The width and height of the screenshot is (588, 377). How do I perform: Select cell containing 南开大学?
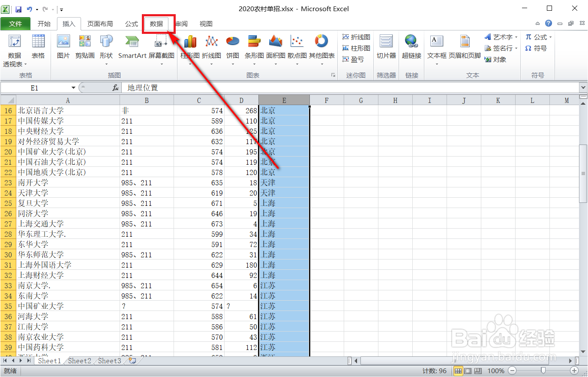pyautogui.click(x=68, y=183)
